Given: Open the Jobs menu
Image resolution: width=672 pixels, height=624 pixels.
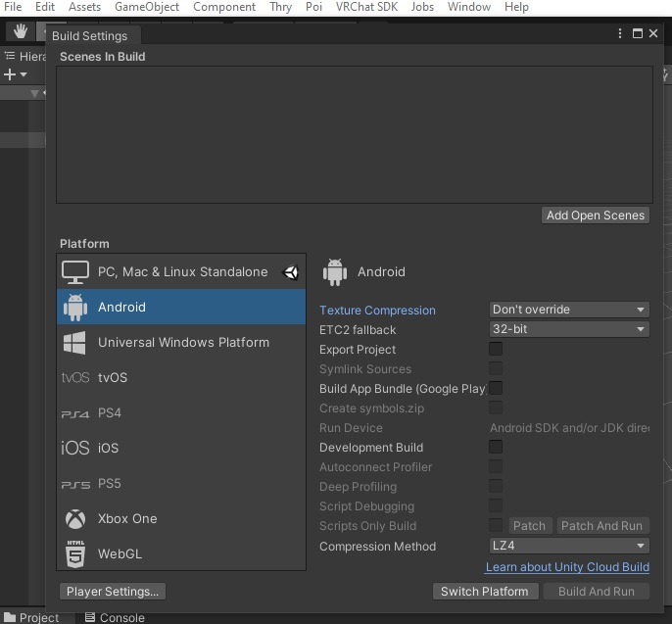Looking at the screenshot, I should [x=422, y=7].
